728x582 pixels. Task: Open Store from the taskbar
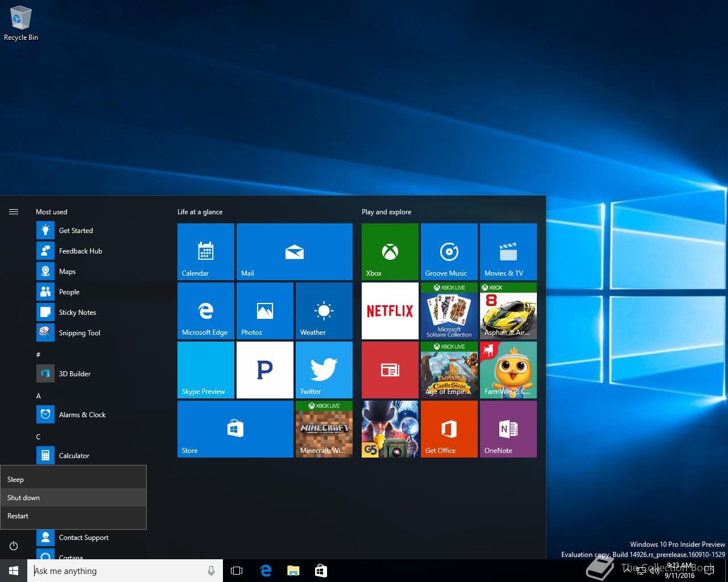(x=321, y=571)
